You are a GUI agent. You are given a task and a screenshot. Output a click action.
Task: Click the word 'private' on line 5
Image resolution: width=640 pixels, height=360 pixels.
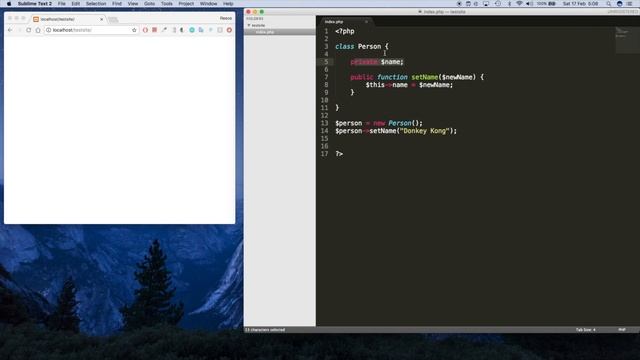(x=364, y=62)
